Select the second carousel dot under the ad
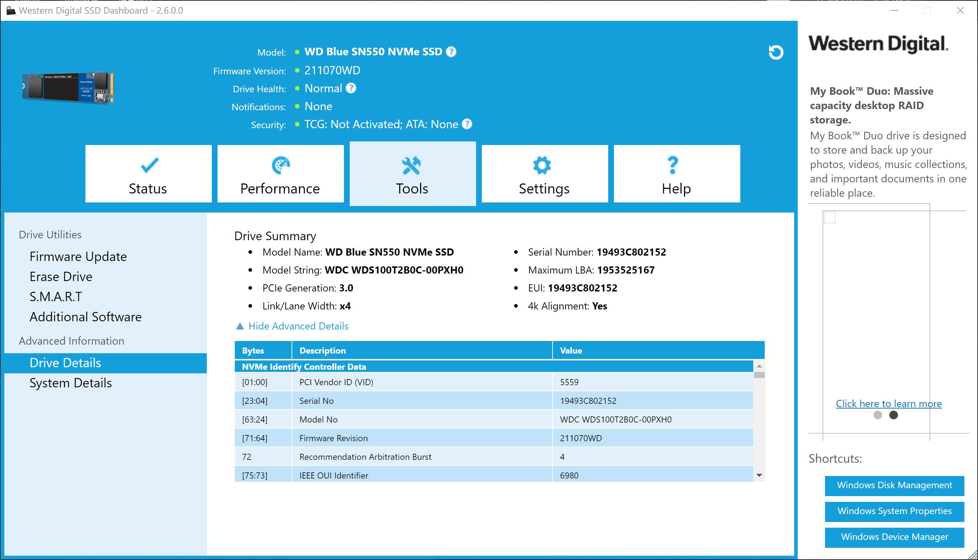 [x=894, y=415]
